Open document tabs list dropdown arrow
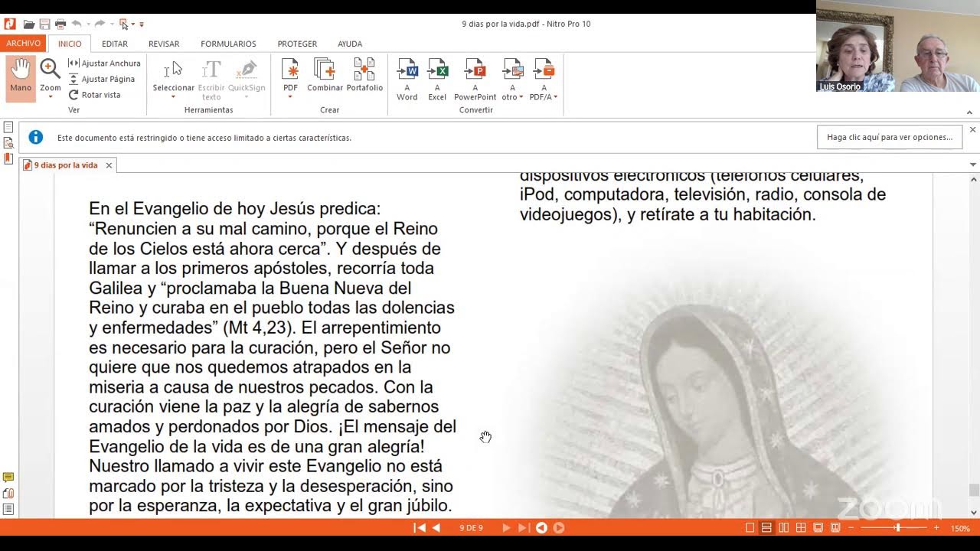 click(973, 165)
